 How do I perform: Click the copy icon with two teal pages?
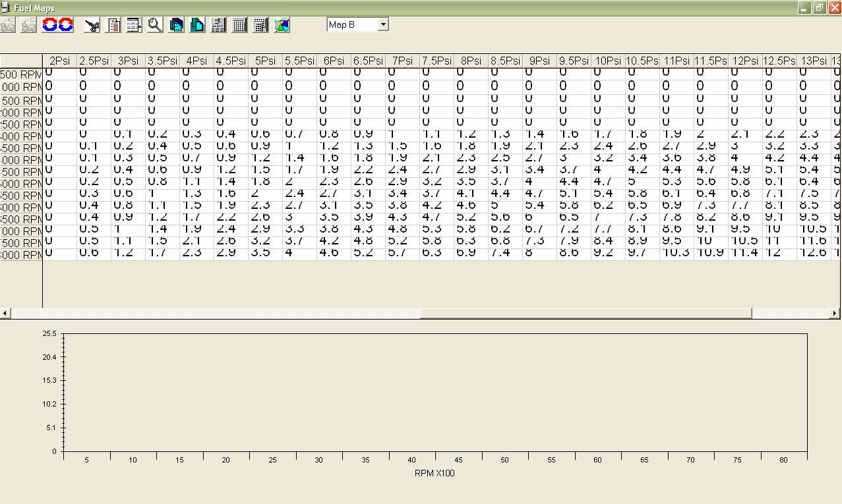pyautogui.click(x=176, y=25)
